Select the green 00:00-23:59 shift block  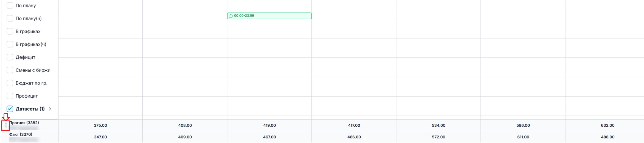269,16
